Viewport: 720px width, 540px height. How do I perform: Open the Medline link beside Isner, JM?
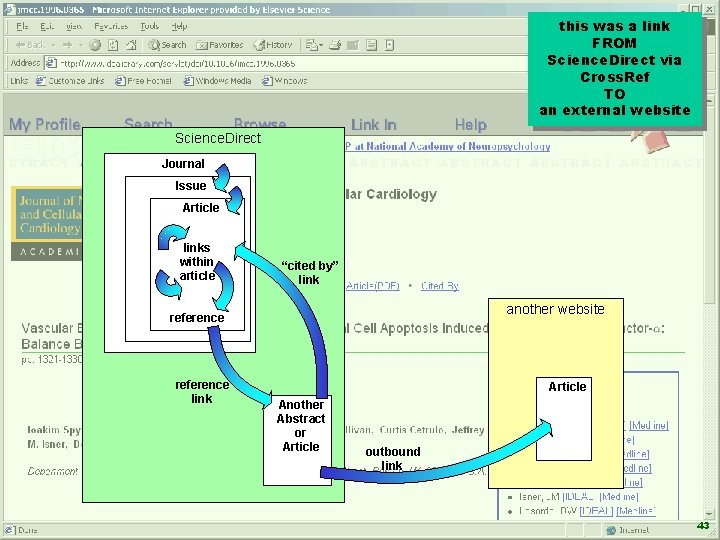(619, 496)
